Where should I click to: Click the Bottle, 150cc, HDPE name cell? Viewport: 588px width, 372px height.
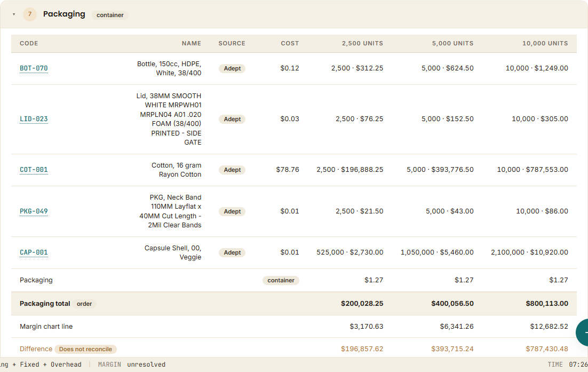[x=169, y=68]
